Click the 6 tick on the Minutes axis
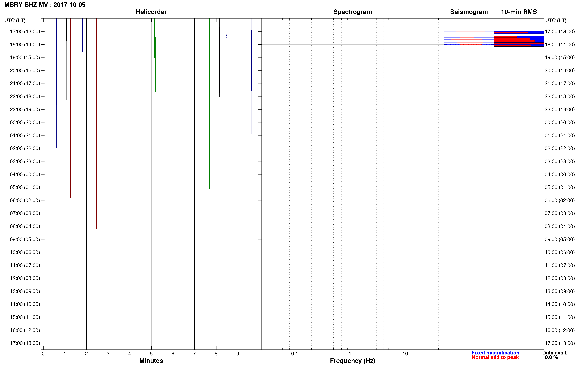The height and width of the screenshot is (368, 588). point(173,354)
